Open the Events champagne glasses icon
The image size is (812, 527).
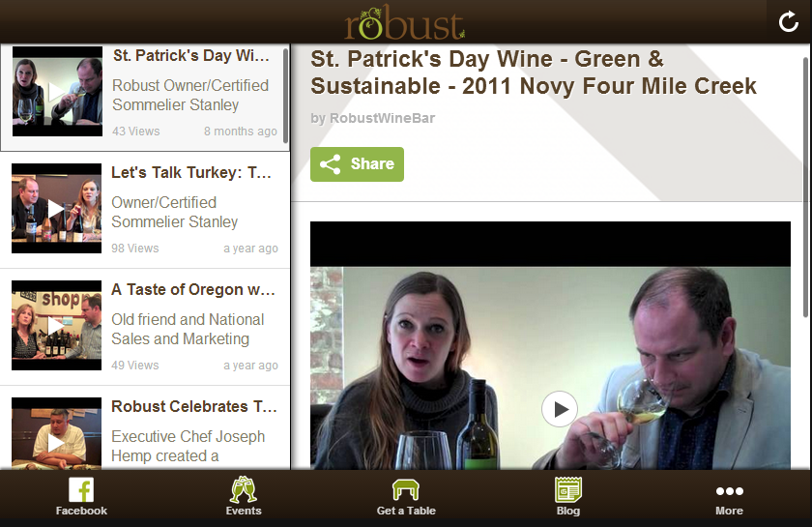point(244,489)
